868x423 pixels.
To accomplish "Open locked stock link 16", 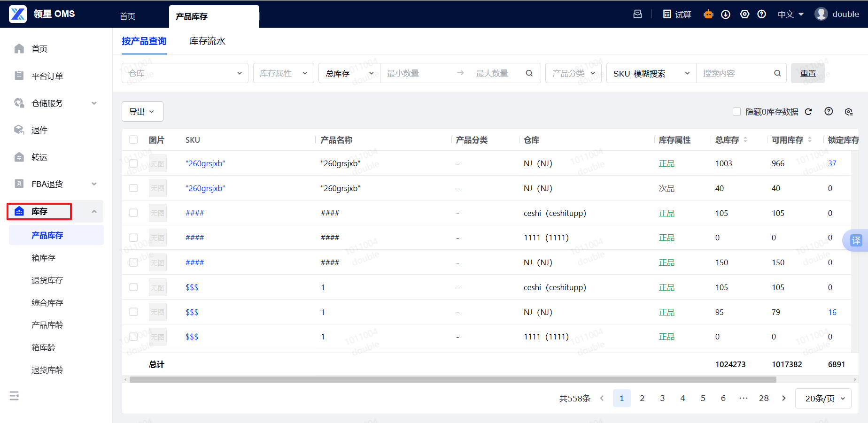I will click(832, 312).
